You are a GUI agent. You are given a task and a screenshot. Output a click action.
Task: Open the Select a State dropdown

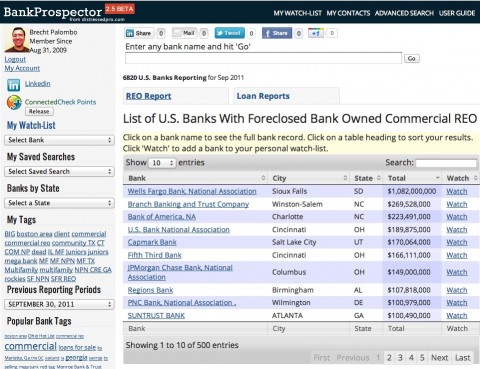(59, 203)
